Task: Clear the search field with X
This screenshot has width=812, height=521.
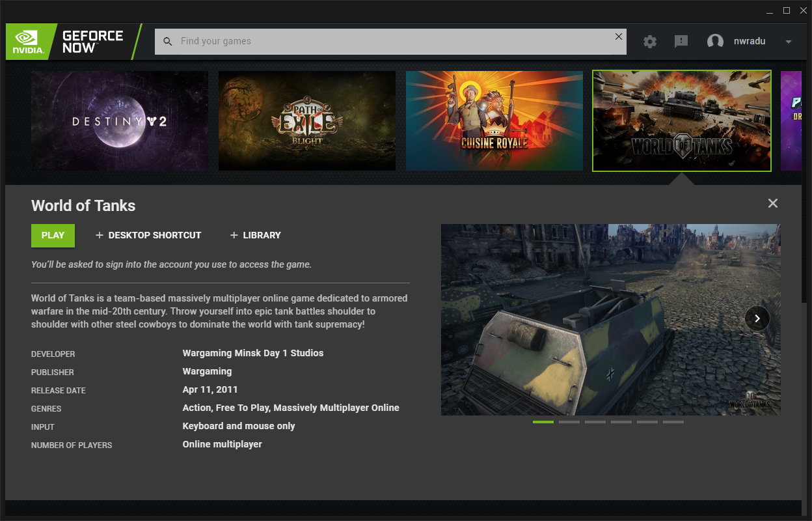Action: 619,36
